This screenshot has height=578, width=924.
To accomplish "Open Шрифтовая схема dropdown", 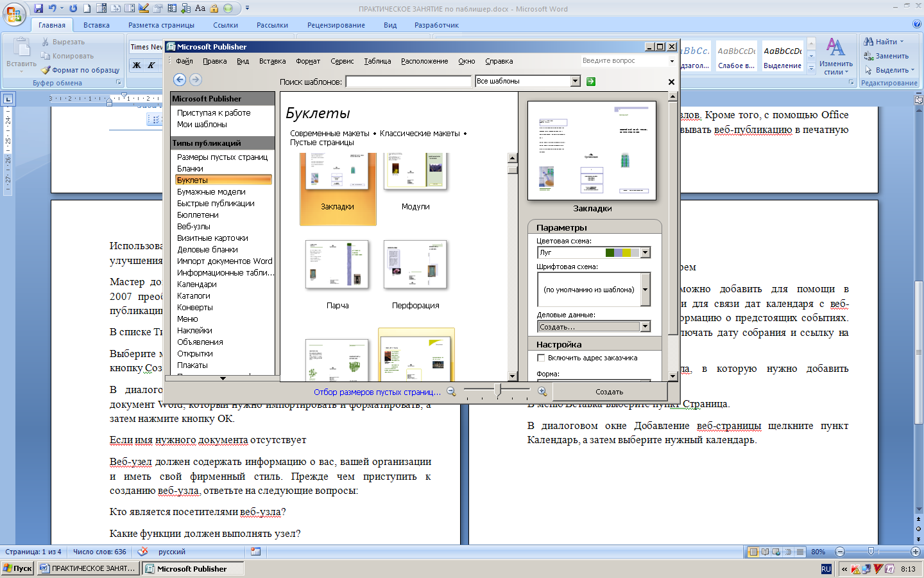I will [646, 290].
